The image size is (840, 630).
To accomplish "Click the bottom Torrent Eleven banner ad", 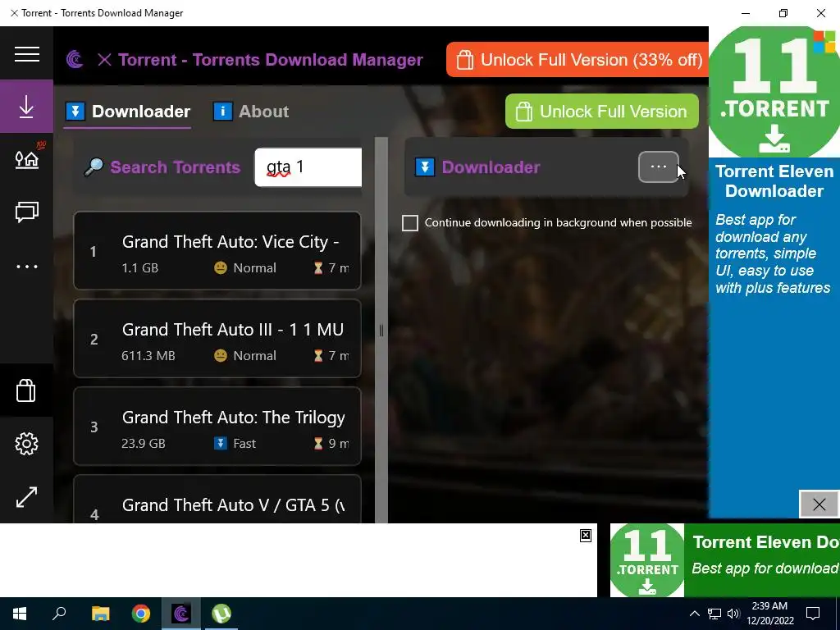I will click(x=725, y=559).
